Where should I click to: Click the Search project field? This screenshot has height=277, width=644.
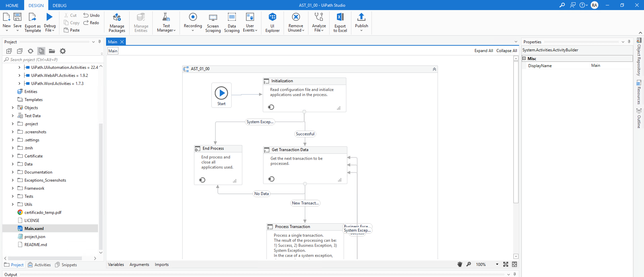pos(53,60)
